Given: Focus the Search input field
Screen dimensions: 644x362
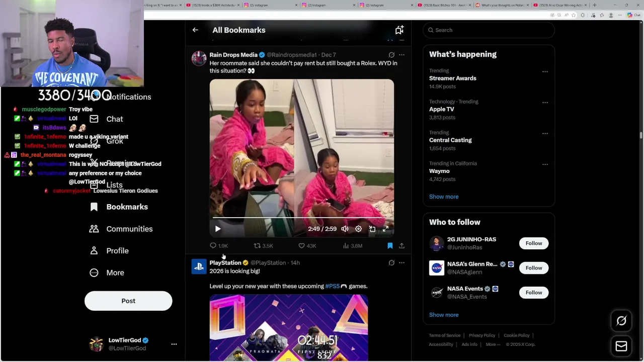Looking at the screenshot, I should (x=489, y=30).
